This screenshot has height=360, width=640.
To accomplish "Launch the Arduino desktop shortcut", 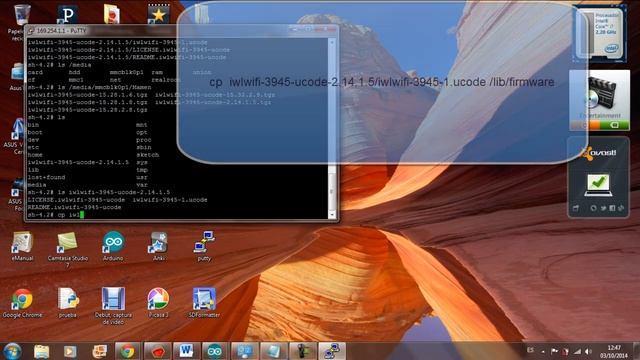I will pyautogui.click(x=113, y=246).
